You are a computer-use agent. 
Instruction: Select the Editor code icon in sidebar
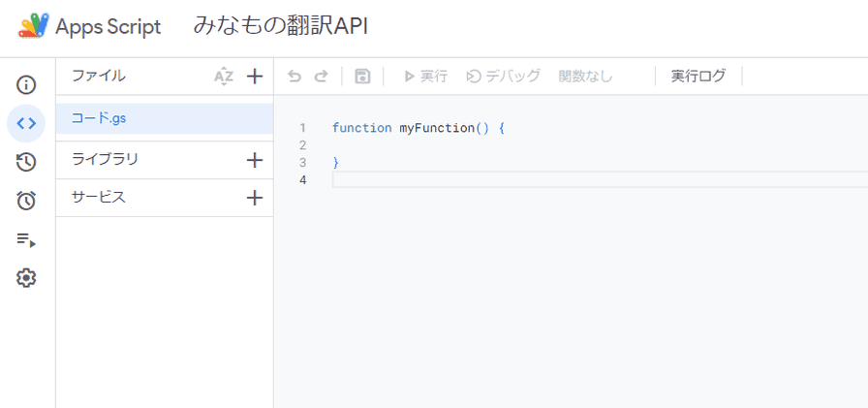click(x=27, y=123)
